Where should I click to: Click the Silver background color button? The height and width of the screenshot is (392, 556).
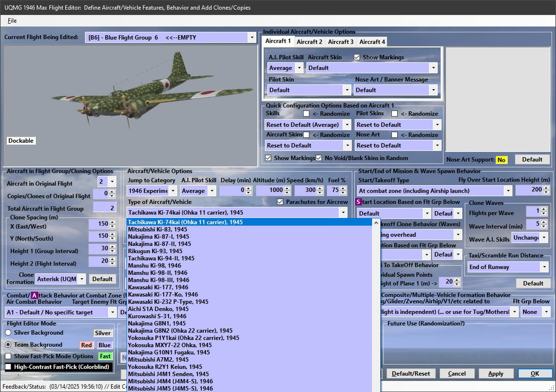103,333
